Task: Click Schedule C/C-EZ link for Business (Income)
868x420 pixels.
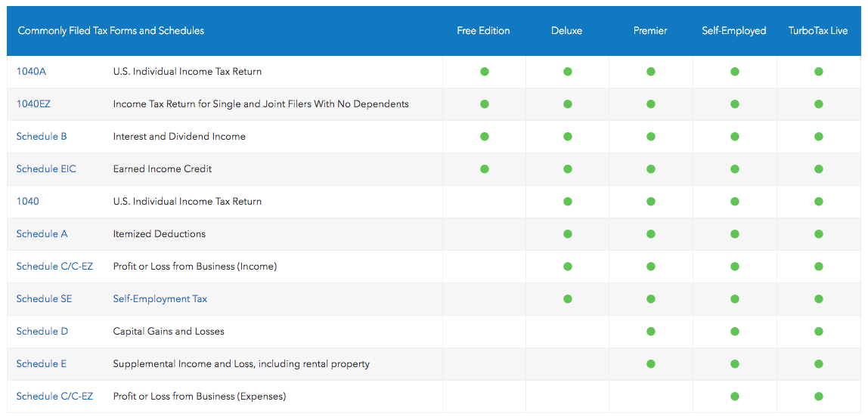Action: click(x=54, y=267)
